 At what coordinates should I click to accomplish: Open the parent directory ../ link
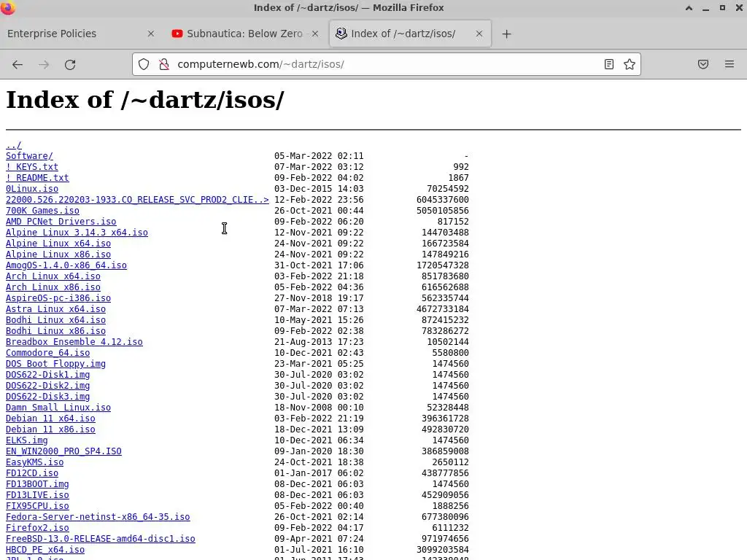tap(13, 145)
